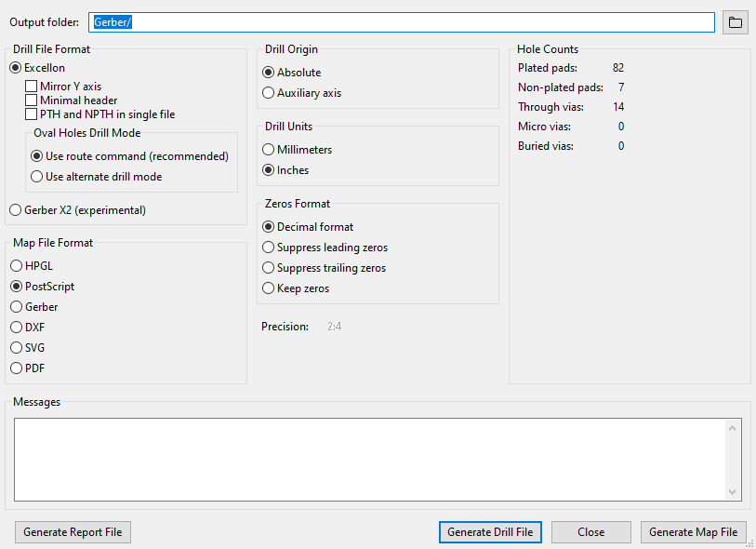Click the Close button
Image resolution: width=756 pixels, height=549 pixels.
click(x=591, y=532)
